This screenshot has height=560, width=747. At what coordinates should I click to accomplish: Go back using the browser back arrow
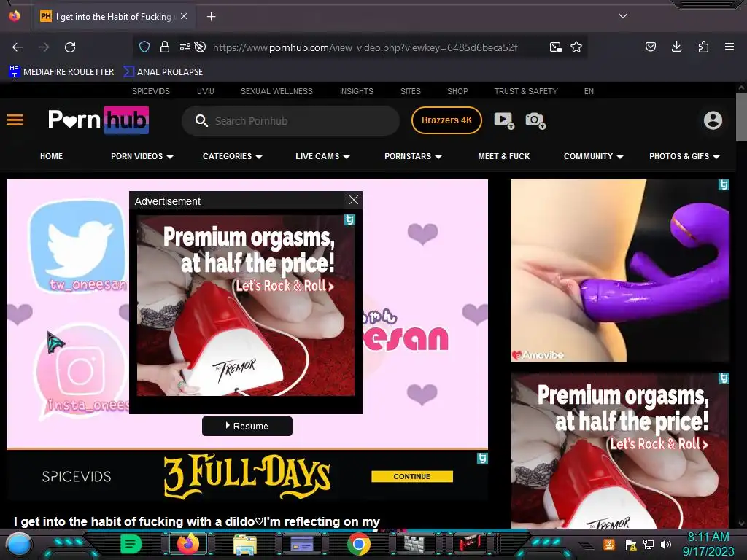click(18, 47)
